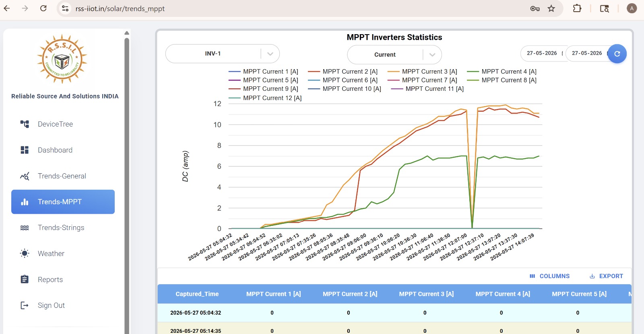This screenshot has height=334, width=644.
Task: Sort by MPPT Current 2 [A] column header
Action: pyautogui.click(x=350, y=294)
